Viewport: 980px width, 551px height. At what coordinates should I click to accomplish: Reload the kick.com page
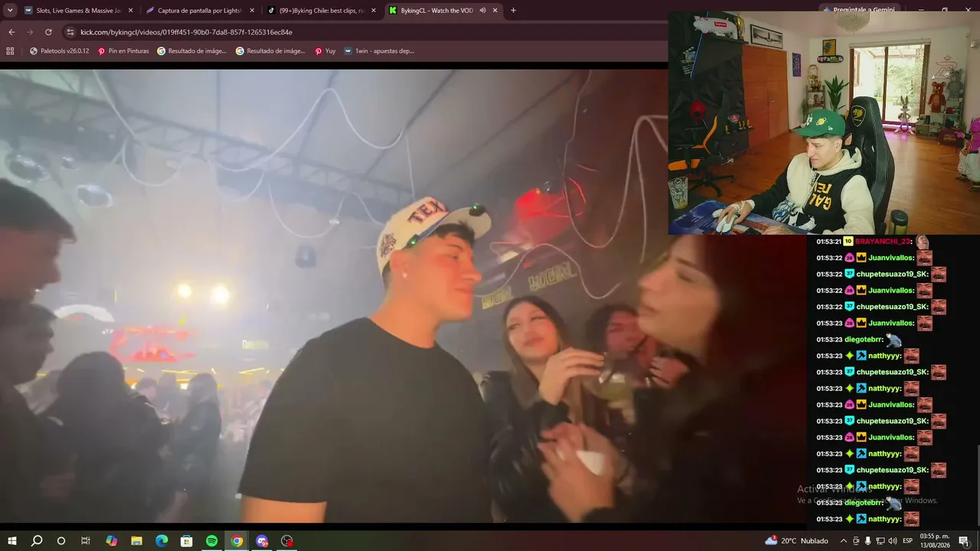48,32
